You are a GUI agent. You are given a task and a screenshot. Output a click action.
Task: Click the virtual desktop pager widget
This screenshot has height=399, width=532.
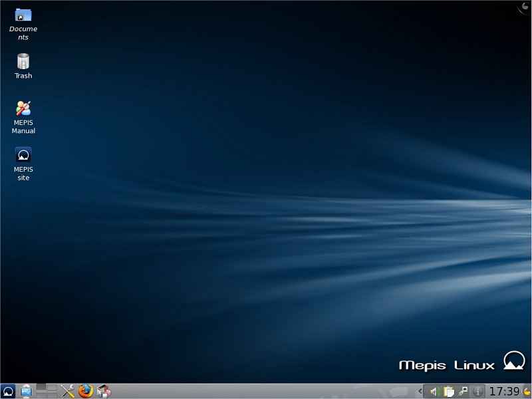pyautogui.click(x=47, y=391)
